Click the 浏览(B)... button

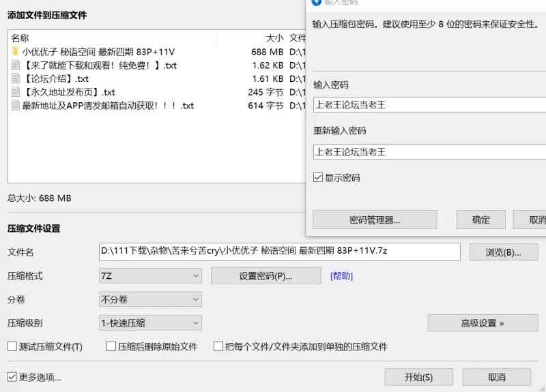[x=504, y=252]
